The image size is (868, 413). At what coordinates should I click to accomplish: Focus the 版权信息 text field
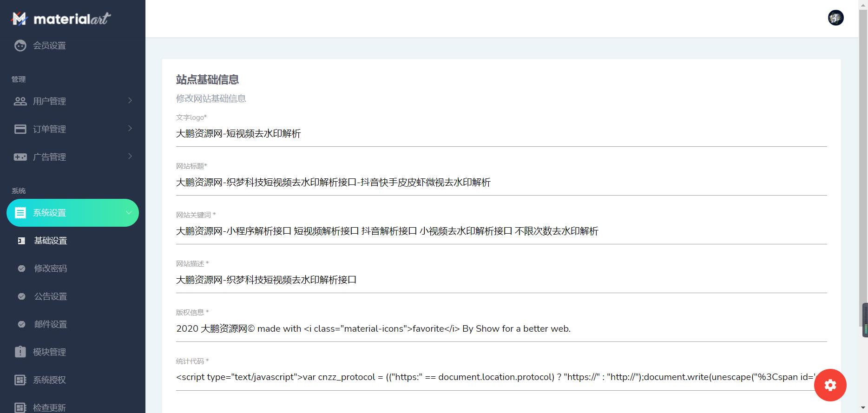(501, 329)
